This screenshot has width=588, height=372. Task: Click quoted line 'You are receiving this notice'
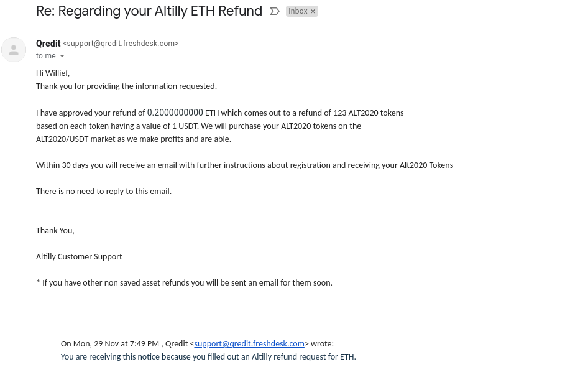click(208, 357)
